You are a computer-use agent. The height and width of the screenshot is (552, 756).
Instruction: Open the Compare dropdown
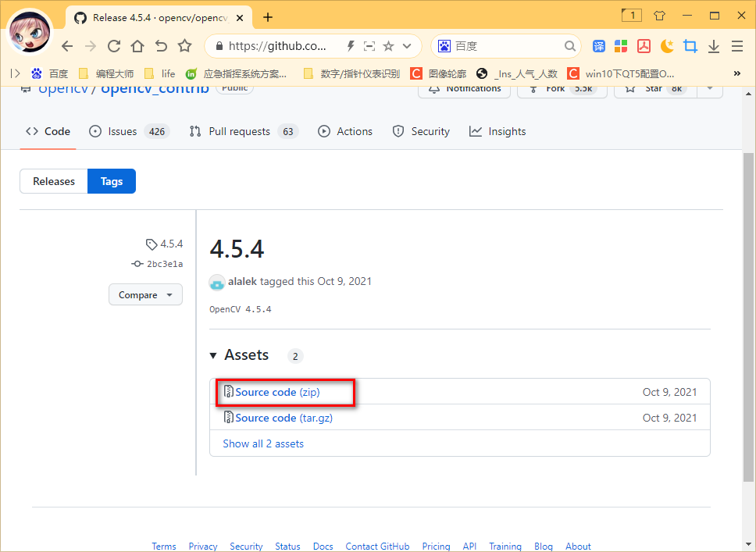coord(145,294)
